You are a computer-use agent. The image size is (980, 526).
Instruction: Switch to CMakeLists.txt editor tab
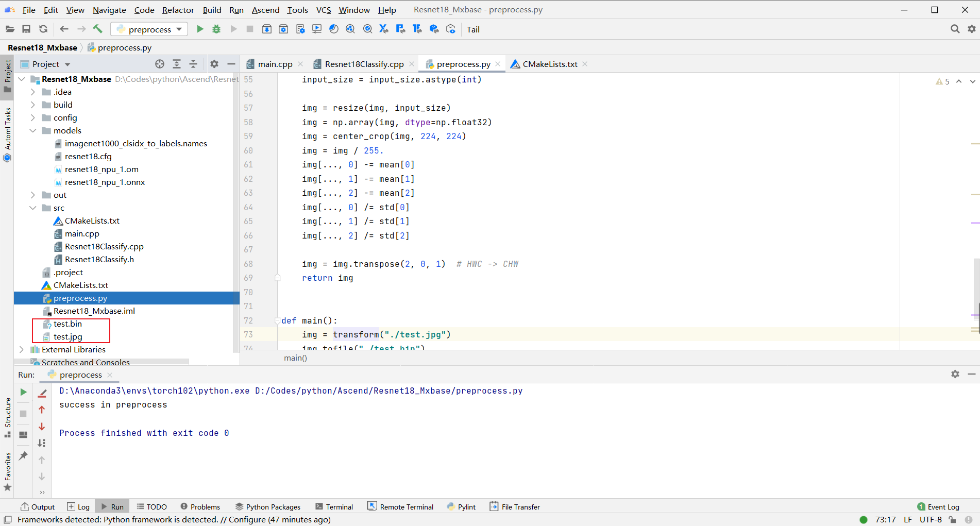(x=550, y=64)
